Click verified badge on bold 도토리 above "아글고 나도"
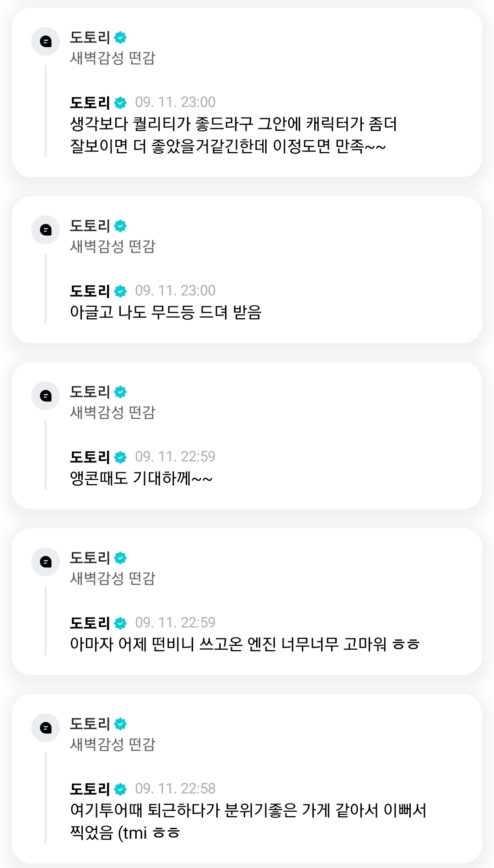Viewport: 494px width, 868px height. (x=120, y=291)
